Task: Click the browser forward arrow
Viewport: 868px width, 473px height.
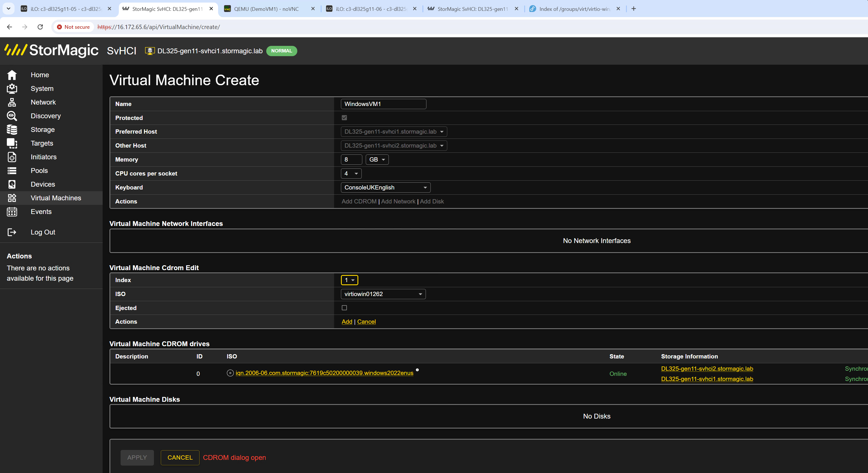Action: pyautogui.click(x=25, y=27)
